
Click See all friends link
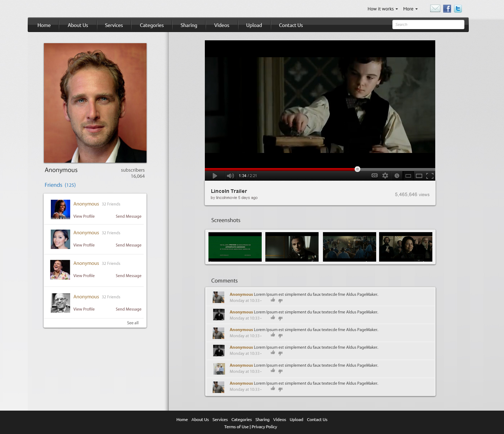133,323
